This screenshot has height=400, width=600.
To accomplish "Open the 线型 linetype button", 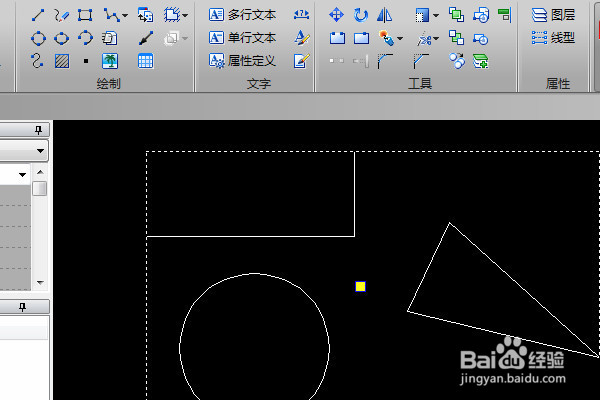I will click(553, 38).
